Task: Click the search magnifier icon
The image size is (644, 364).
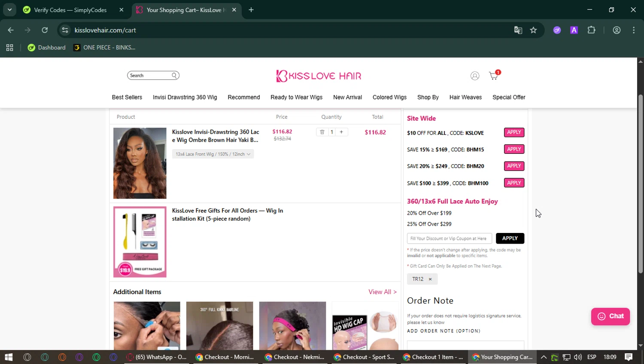Action: pos(174,75)
